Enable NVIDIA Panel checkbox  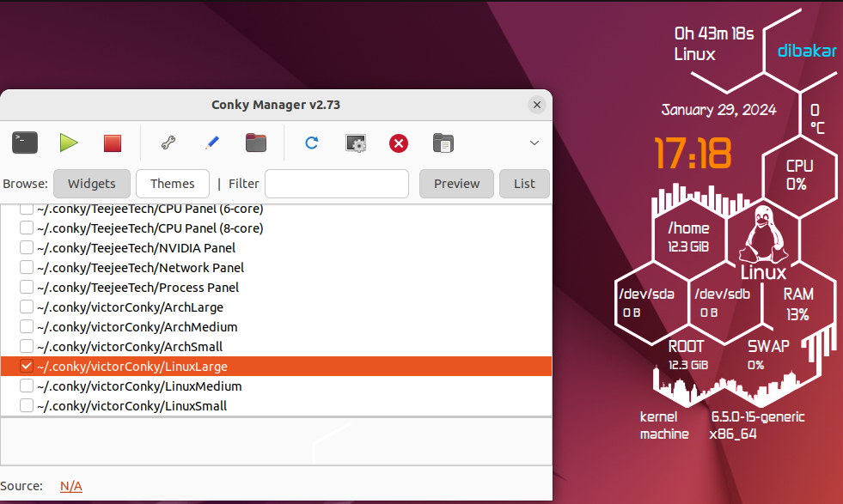pyautogui.click(x=27, y=247)
